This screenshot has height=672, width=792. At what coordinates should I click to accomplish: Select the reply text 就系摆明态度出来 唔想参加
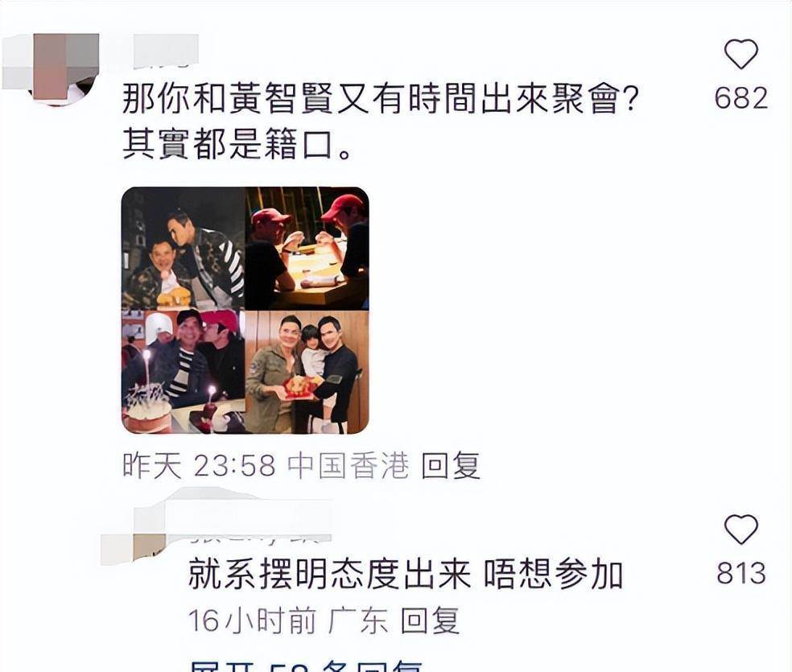[x=406, y=574]
